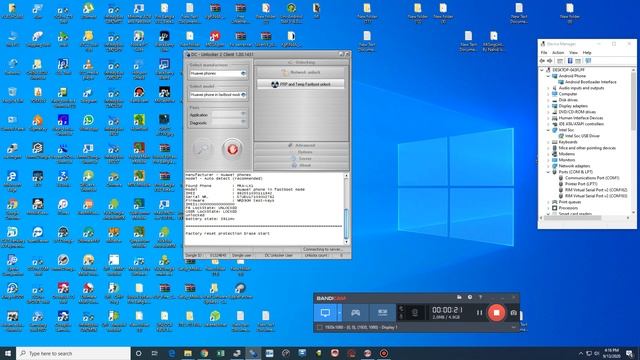
Task: Open the Help menu in Device Manager
Action: [x=587, y=53]
